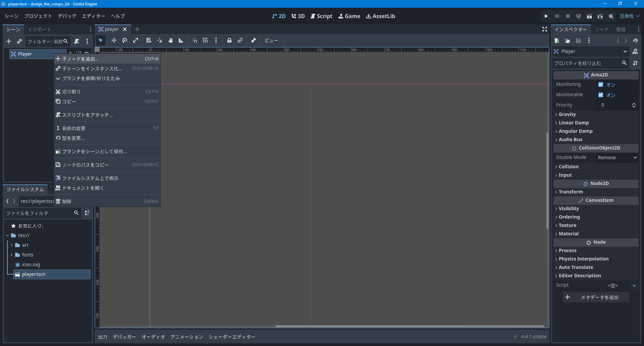
Task: Click the inspector save resource disk icon
Action: point(578,41)
